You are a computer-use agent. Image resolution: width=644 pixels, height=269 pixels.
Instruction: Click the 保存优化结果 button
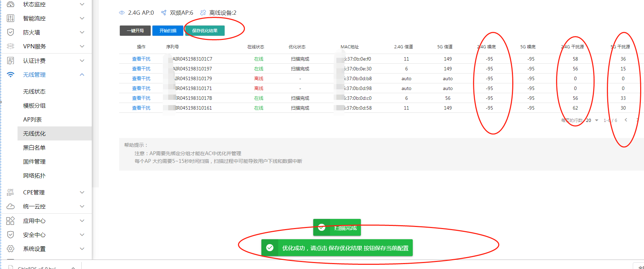tap(205, 31)
